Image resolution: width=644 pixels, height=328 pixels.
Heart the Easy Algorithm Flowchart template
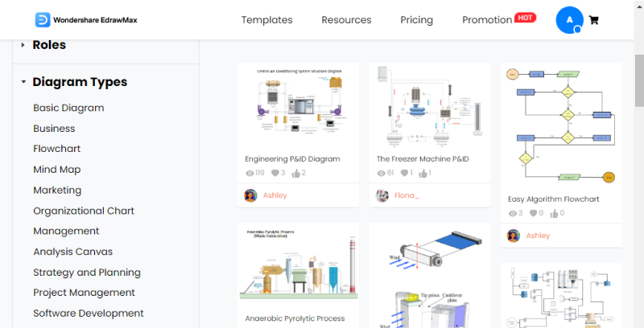(533, 213)
